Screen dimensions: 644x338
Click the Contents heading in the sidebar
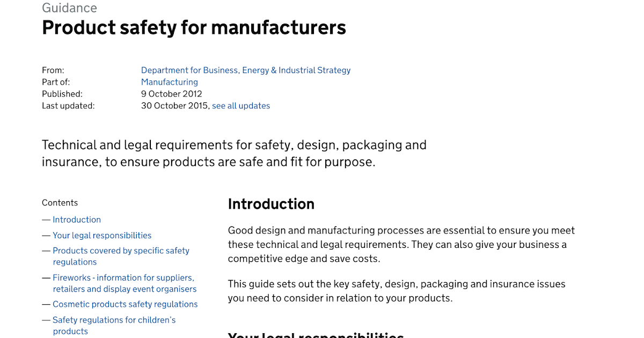(60, 202)
